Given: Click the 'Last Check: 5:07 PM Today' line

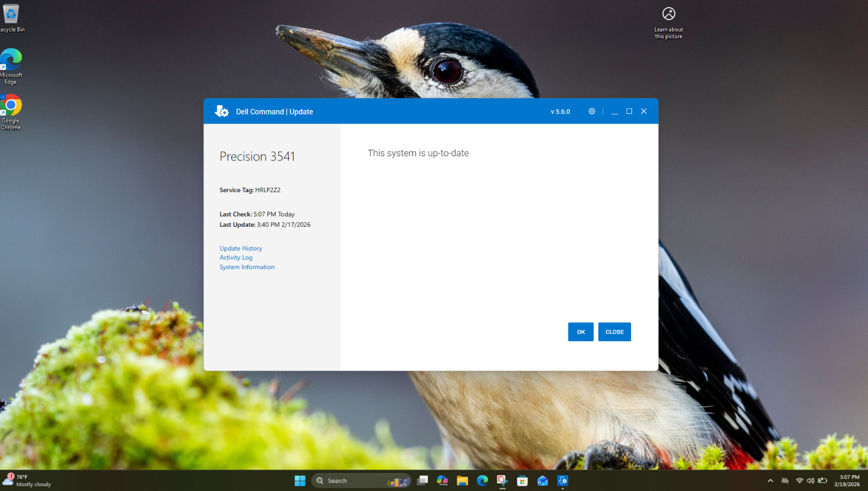Looking at the screenshot, I should tap(257, 214).
